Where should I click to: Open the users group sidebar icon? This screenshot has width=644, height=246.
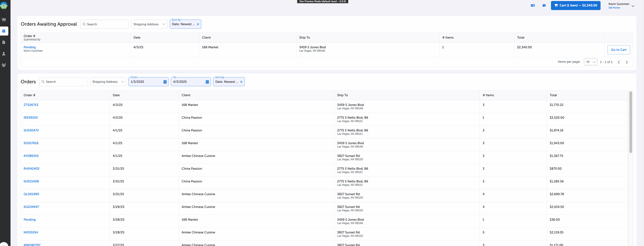(x=4, y=65)
